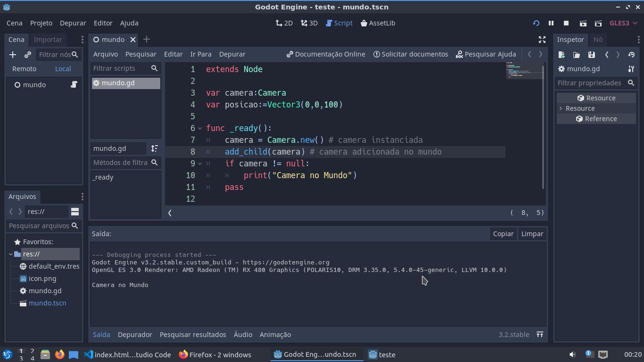
Task: Copy the output with Copiar
Action: tap(503, 234)
